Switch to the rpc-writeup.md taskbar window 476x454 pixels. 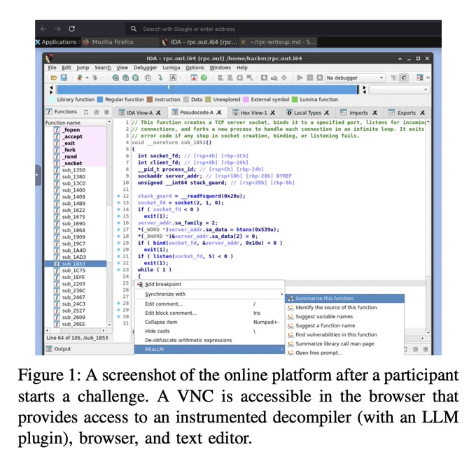coord(279,42)
